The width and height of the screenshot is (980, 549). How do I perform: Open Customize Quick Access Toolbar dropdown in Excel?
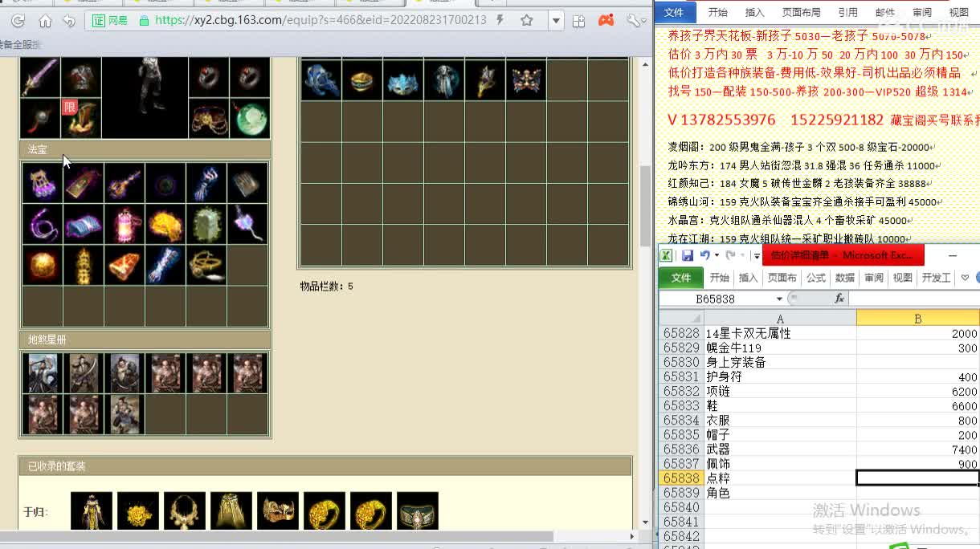[757, 256]
